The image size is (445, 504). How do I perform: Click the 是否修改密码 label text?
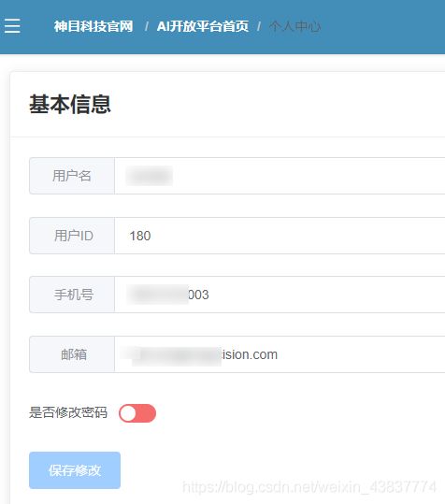point(68,412)
